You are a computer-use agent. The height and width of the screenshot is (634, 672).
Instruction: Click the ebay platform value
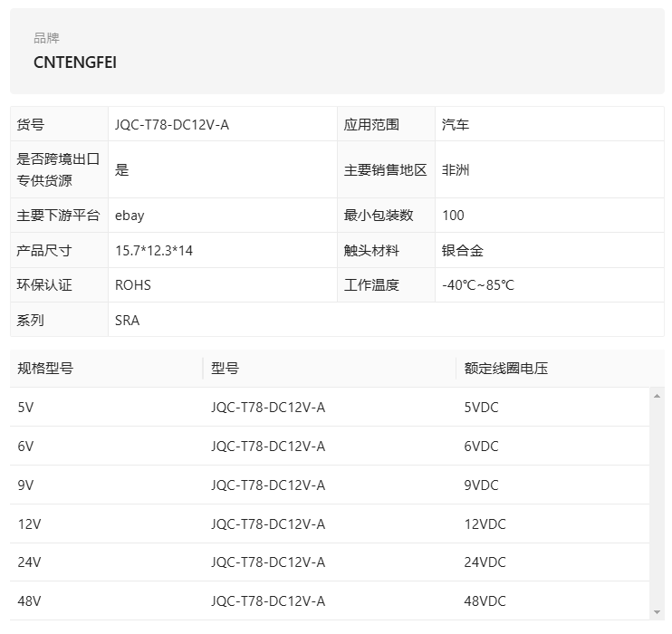coord(130,216)
